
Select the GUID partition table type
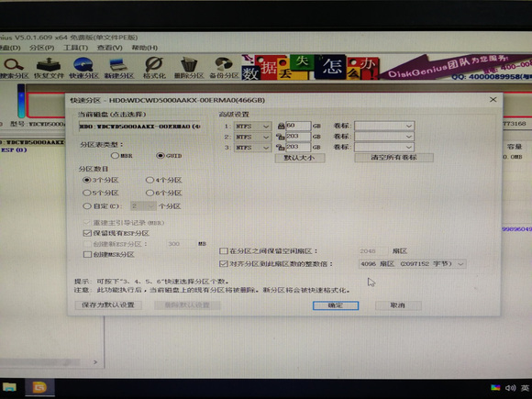point(169,156)
